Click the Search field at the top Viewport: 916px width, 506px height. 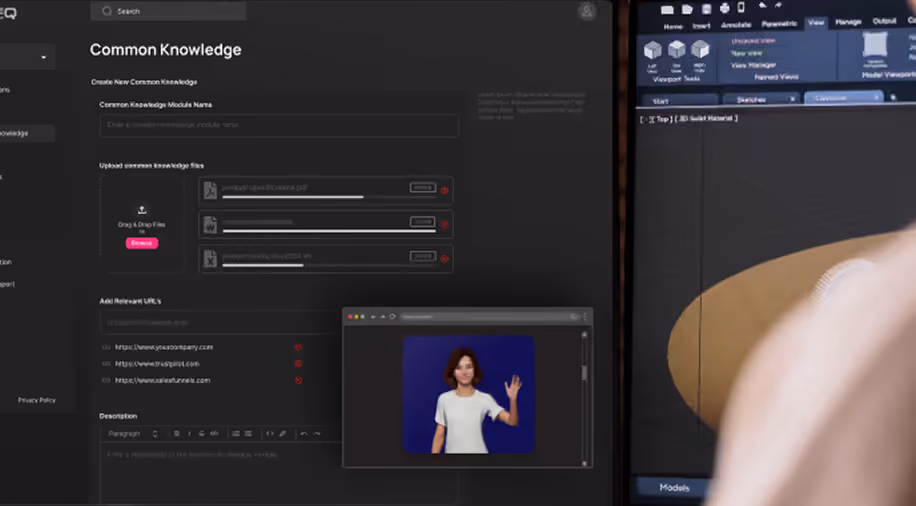(168, 11)
